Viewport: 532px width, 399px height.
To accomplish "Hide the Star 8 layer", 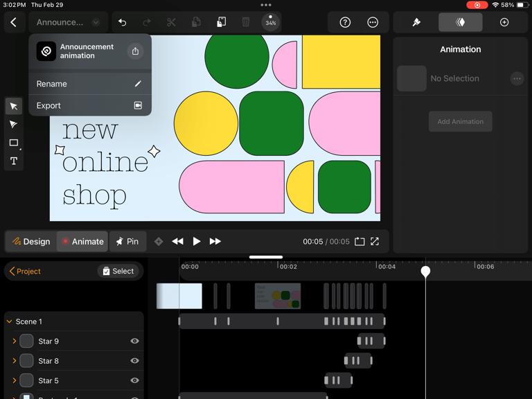I will tap(134, 361).
